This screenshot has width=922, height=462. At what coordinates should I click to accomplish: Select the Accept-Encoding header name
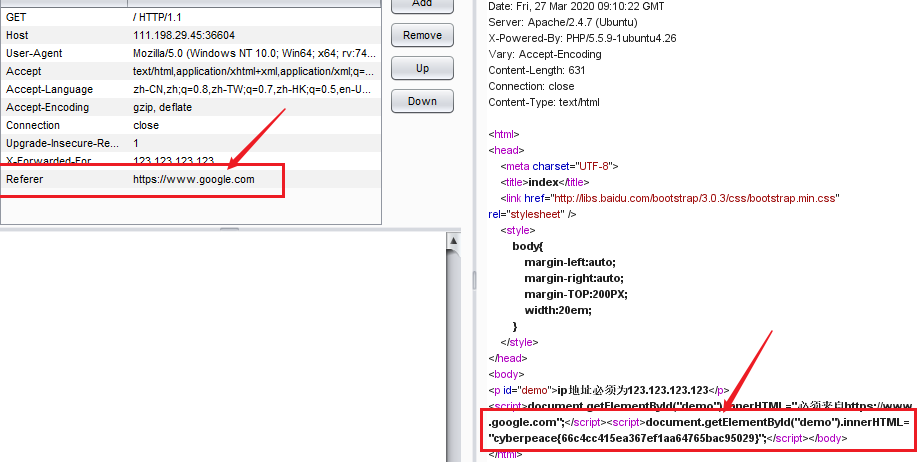coord(48,108)
